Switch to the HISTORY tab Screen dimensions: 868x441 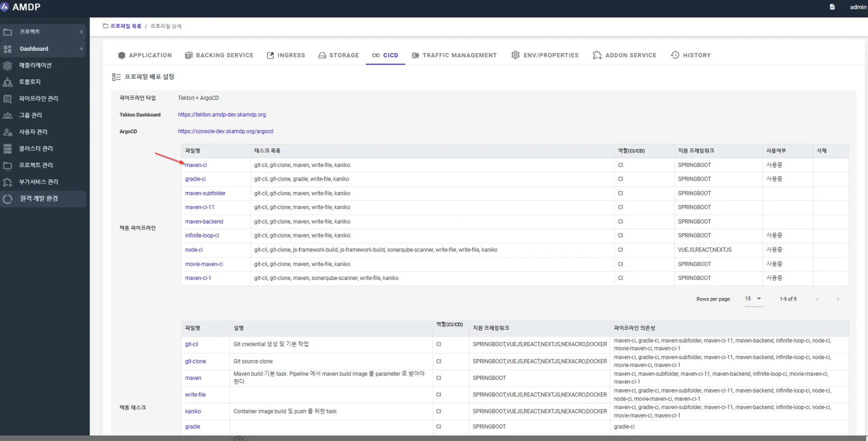coord(691,55)
